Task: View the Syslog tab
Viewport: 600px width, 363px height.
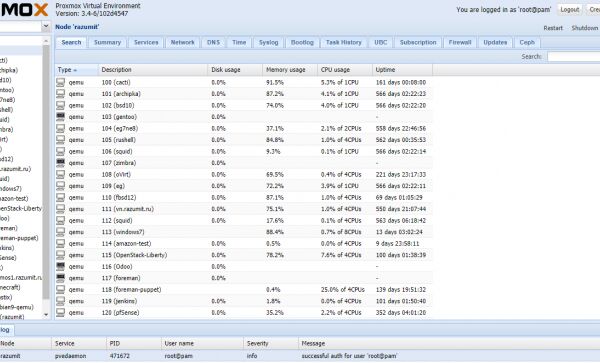Action: pyautogui.click(x=268, y=42)
